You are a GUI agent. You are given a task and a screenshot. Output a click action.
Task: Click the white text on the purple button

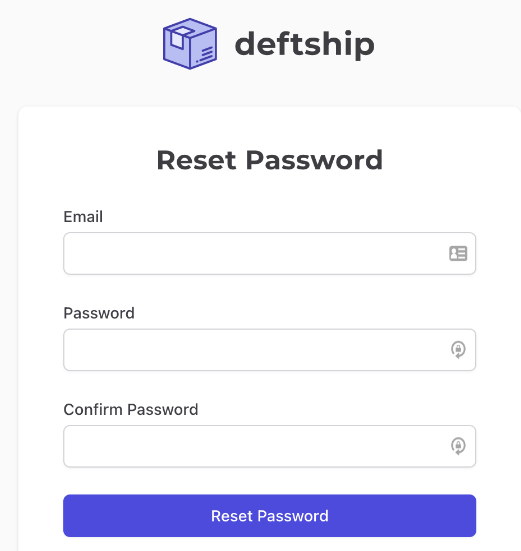tap(269, 516)
